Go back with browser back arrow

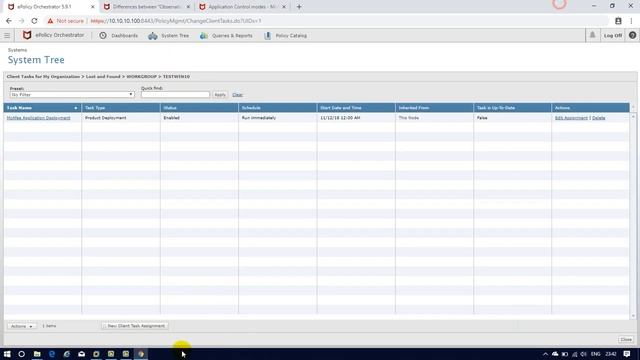click(9, 21)
